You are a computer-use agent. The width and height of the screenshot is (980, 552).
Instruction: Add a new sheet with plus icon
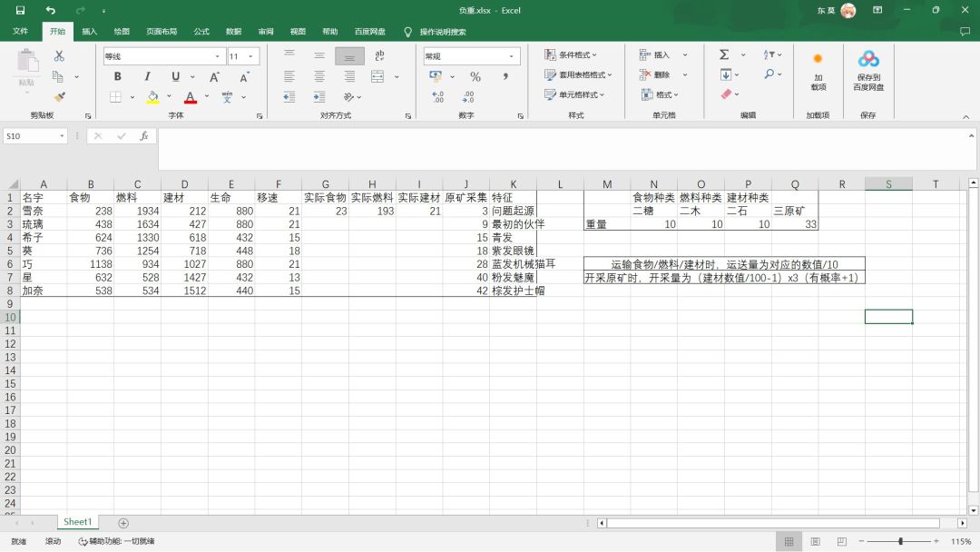coord(123,523)
